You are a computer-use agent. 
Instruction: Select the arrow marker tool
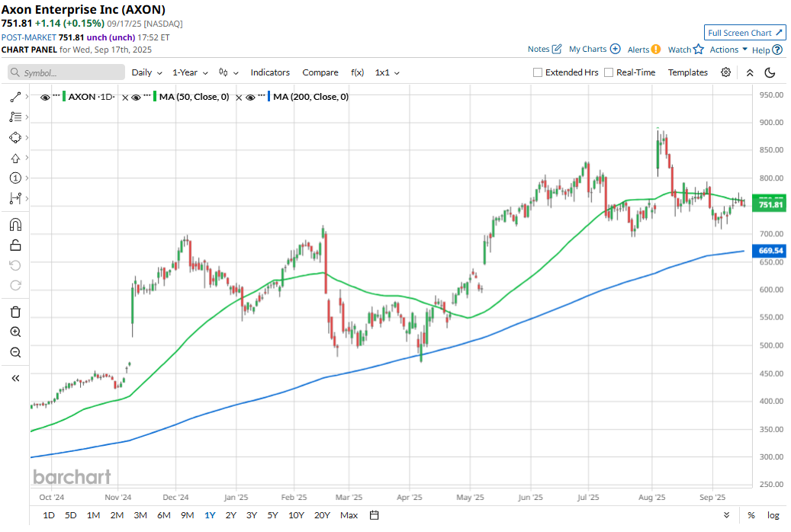click(15, 159)
